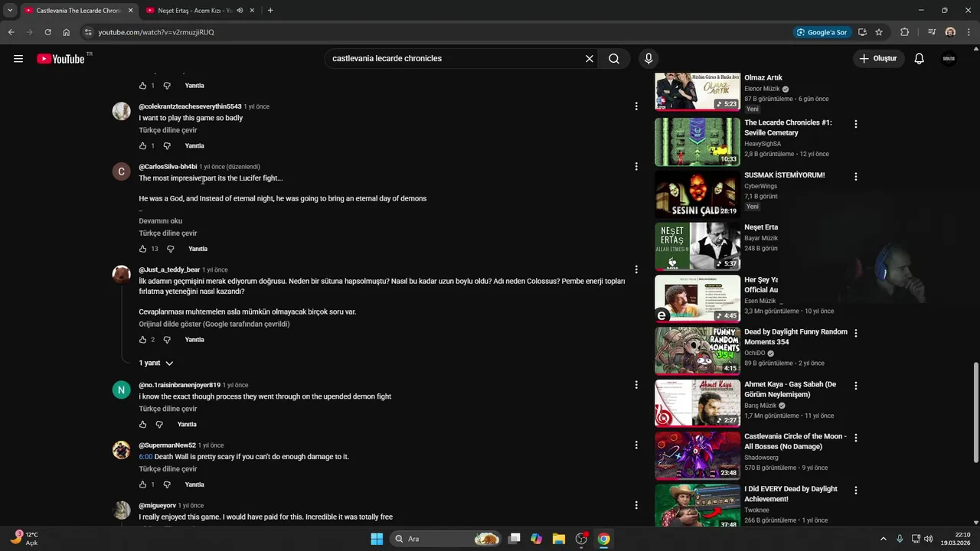Reply to @colekrantzteacheseverythin5543 with Yanıtla
980x551 pixels.
(x=194, y=146)
